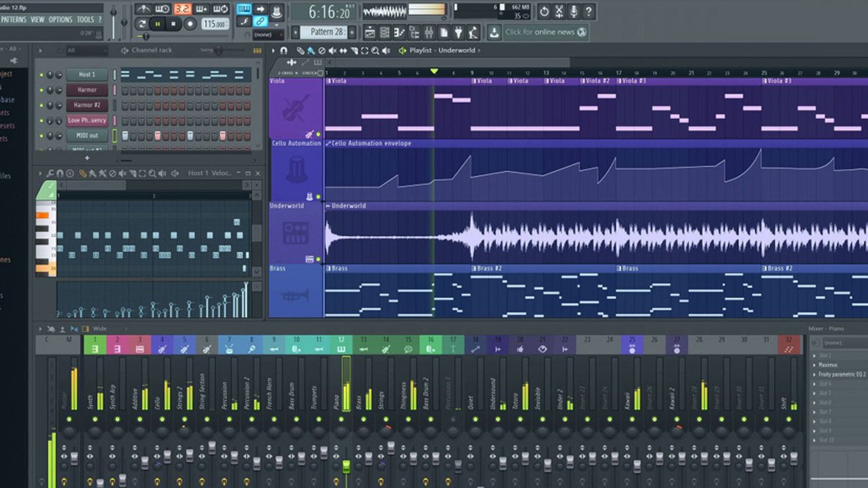
Task: Toggle the mute light on MIDI out channel
Action: (x=41, y=136)
